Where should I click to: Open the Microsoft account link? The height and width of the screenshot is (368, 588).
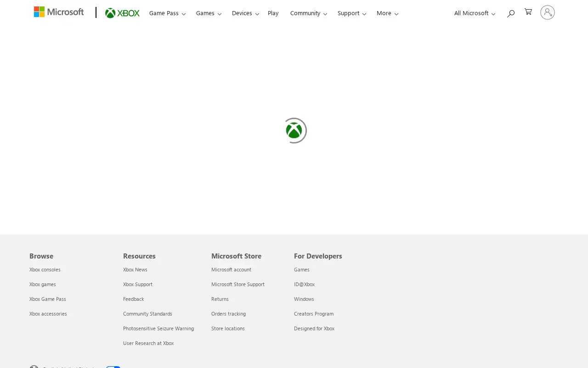(x=231, y=270)
